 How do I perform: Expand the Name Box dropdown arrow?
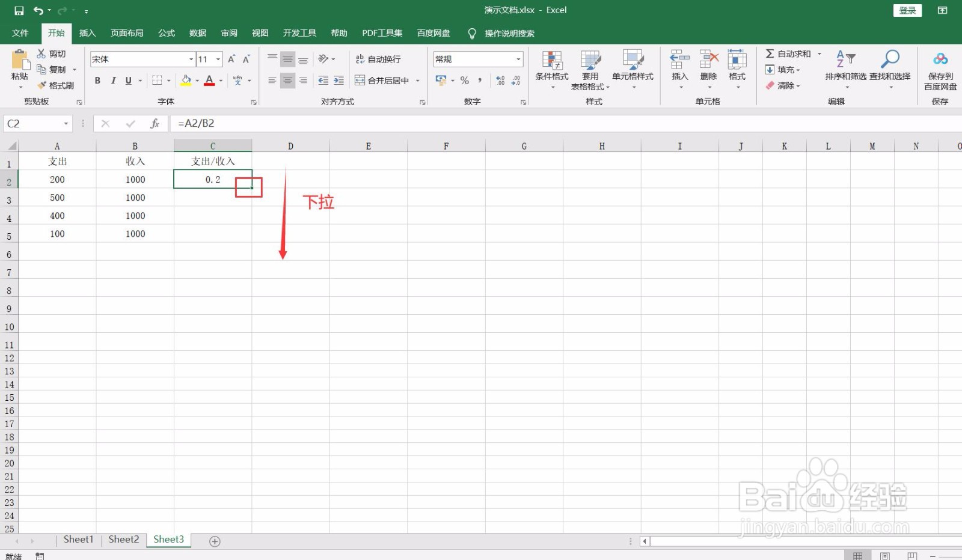(66, 124)
